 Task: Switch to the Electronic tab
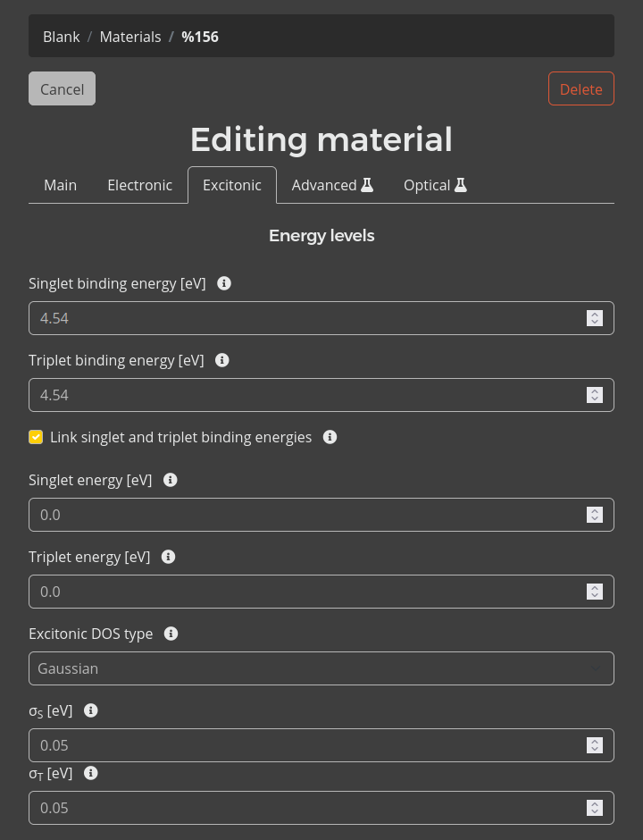point(139,185)
